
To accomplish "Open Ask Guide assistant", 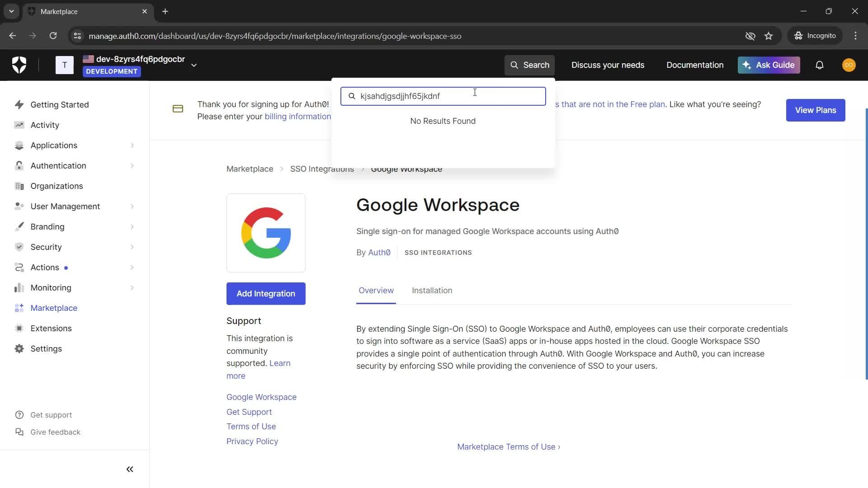I will [769, 65].
